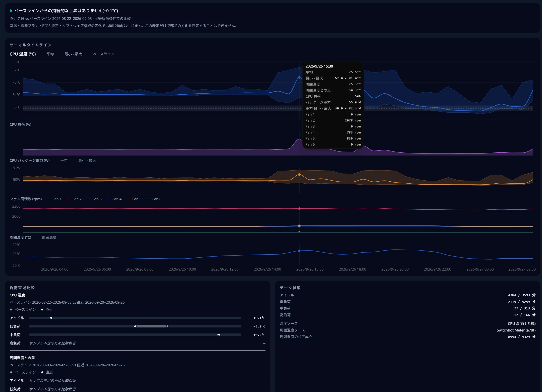This screenshot has width=542, height=392.
Task: Click the 周囲温度との差 subsection heading
Action: point(22,358)
